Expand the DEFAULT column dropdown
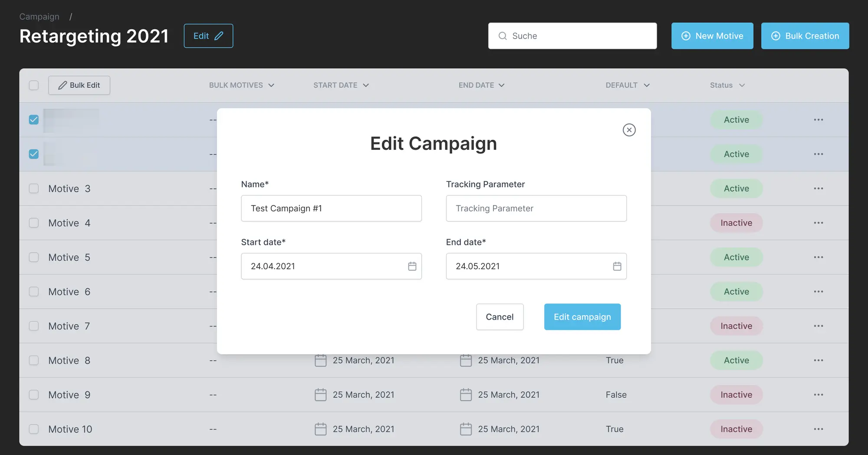This screenshot has height=455, width=868. pyautogui.click(x=646, y=85)
